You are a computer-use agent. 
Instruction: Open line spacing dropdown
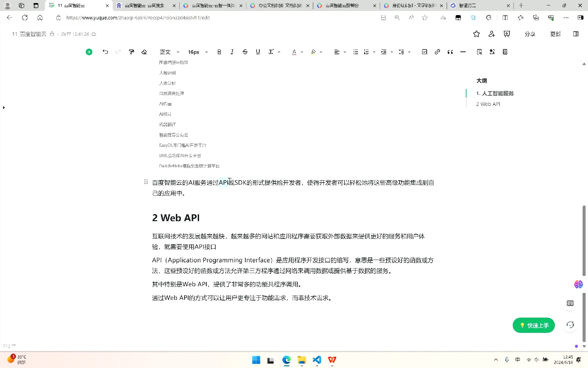pyautogui.click(x=405, y=52)
